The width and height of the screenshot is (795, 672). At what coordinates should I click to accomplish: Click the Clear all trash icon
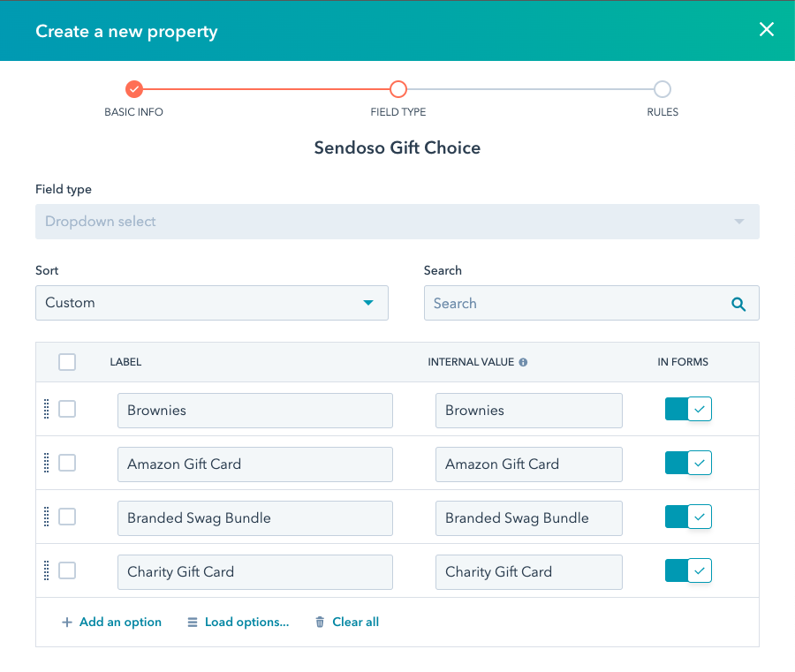click(320, 623)
